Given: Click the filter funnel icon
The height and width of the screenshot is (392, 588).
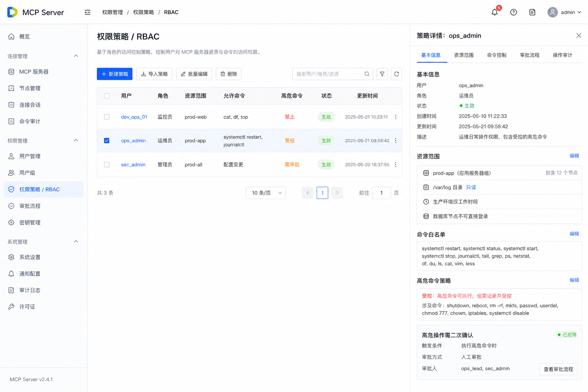Looking at the screenshot, I should 382,74.
